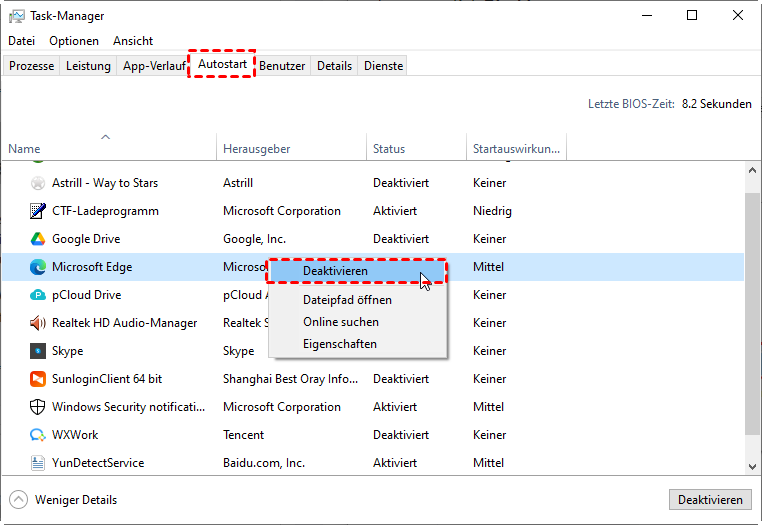Viewport: 762px width, 525px height.
Task: Click the Astrill app icon
Action: (37, 183)
